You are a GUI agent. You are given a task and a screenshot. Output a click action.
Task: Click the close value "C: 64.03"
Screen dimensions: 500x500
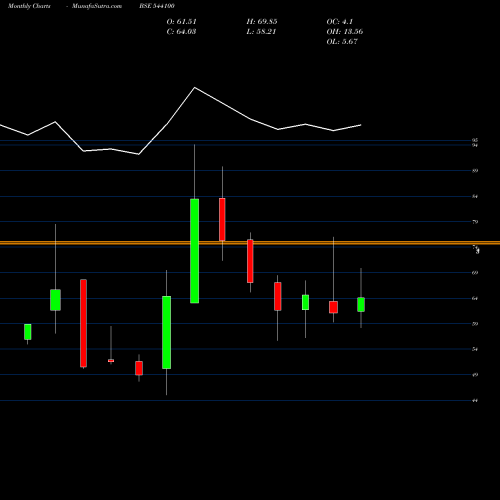coord(181,32)
